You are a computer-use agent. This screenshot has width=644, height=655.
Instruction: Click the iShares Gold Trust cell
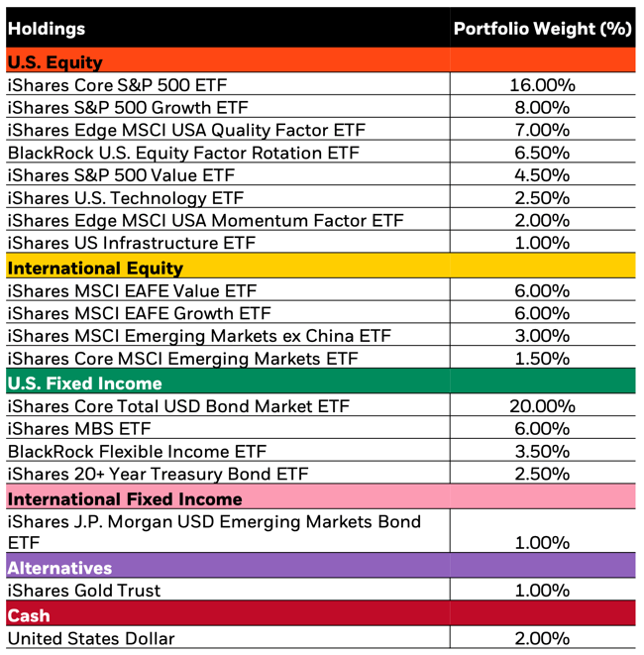pos(83,591)
